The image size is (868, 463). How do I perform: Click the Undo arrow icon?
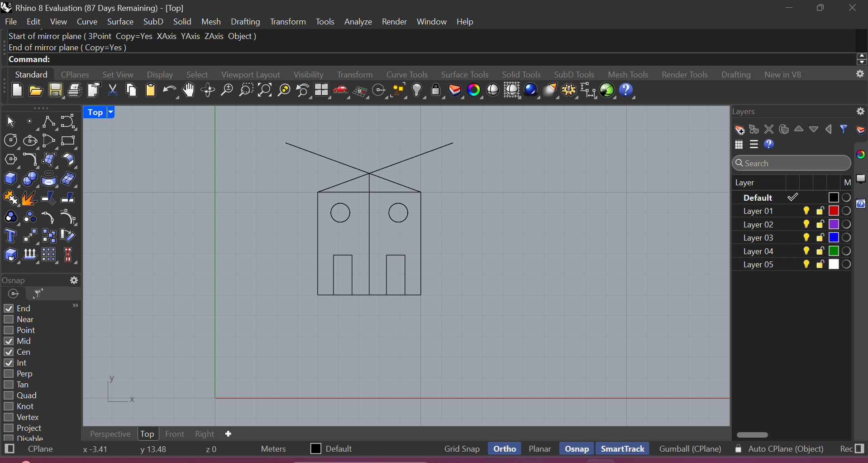[x=169, y=91]
